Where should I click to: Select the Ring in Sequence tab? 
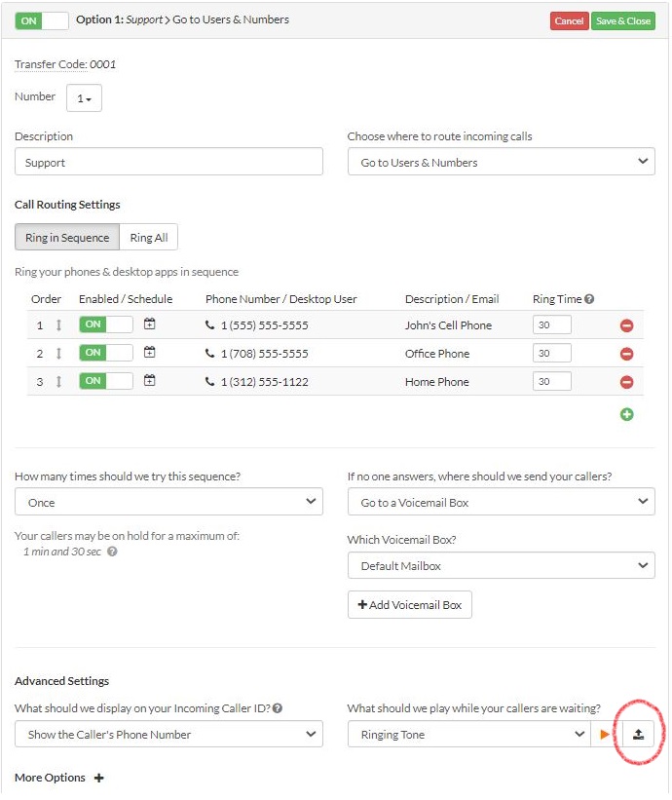67,238
